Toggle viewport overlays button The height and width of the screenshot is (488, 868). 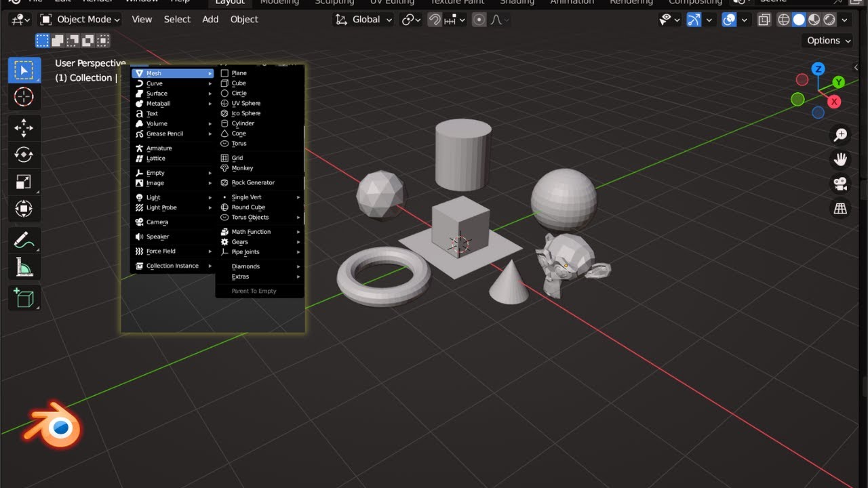(730, 20)
